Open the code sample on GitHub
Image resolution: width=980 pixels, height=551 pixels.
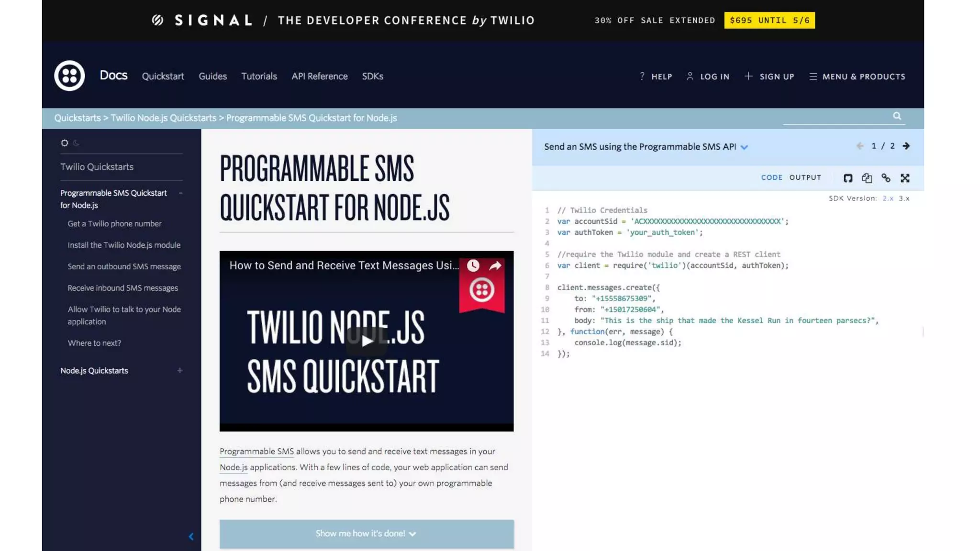[x=847, y=178]
